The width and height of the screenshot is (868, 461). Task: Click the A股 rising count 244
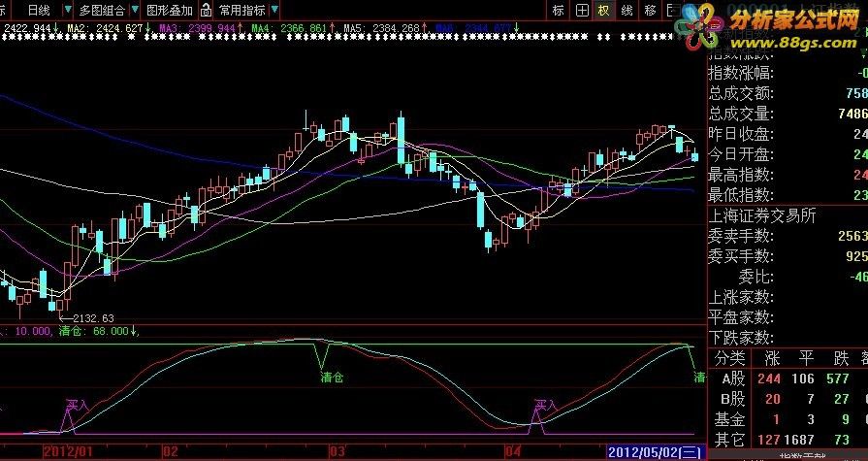point(769,379)
